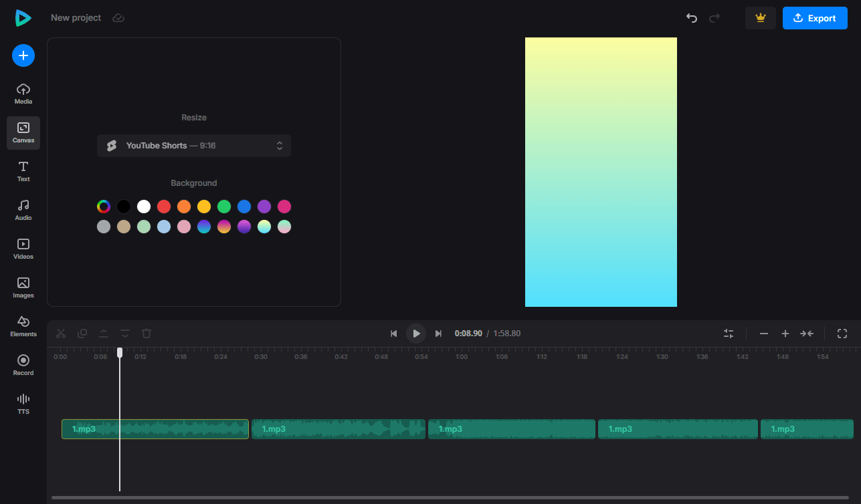Open the Record panel
This screenshot has width=861, height=504.
[23, 366]
